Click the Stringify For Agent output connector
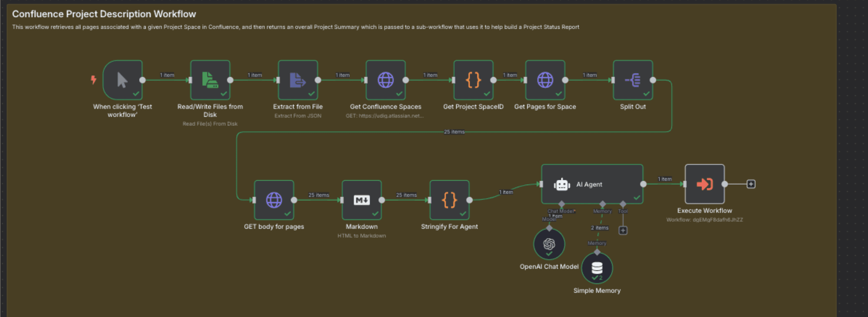The width and height of the screenshot is (868, 317). pos(470,200)
